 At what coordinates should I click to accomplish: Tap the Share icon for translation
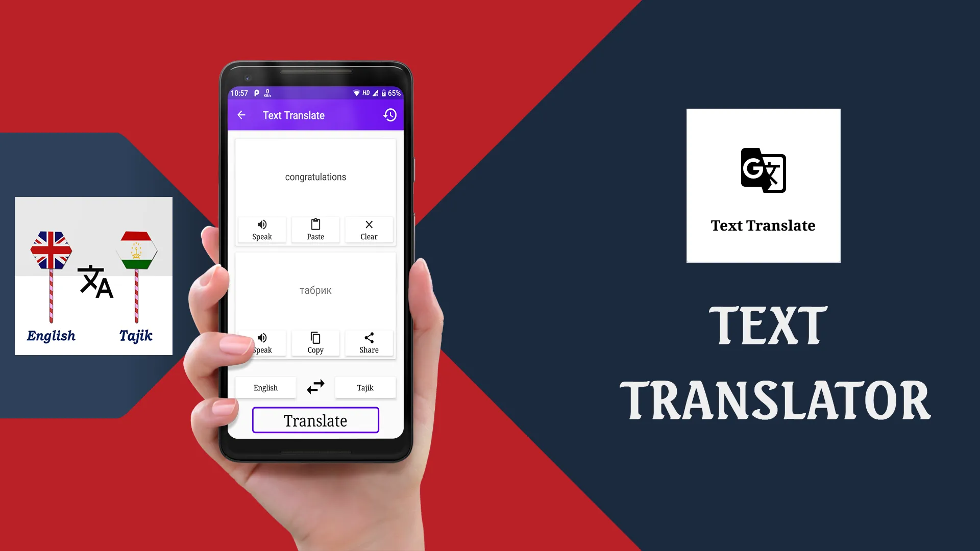point(369,342)
